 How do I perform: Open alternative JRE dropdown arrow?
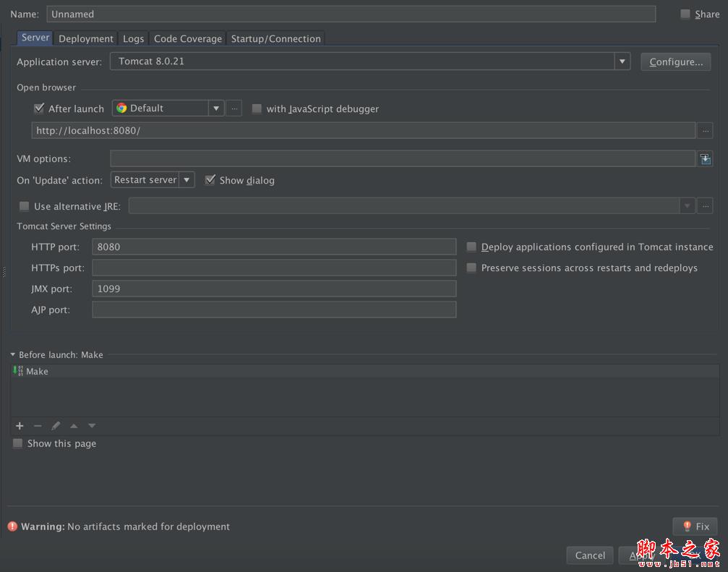[687, 206]
